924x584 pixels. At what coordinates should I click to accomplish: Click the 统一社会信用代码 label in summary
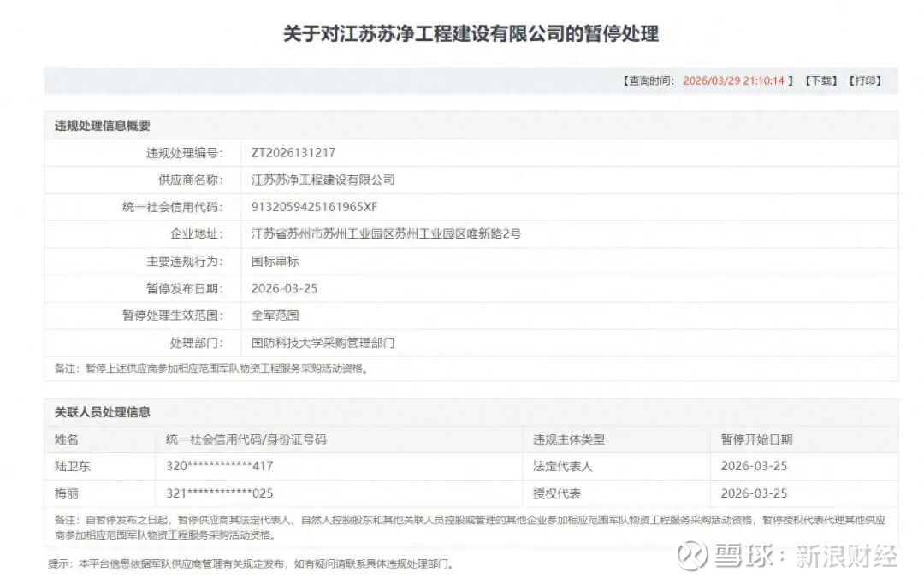[x=173, y=207]
